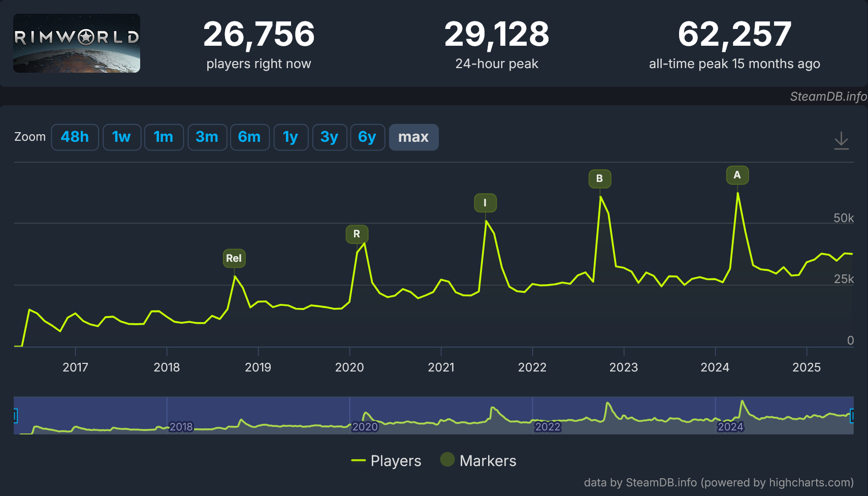Click the 'Rel' release marker flag
868x496 pixels.
[234, 258]
